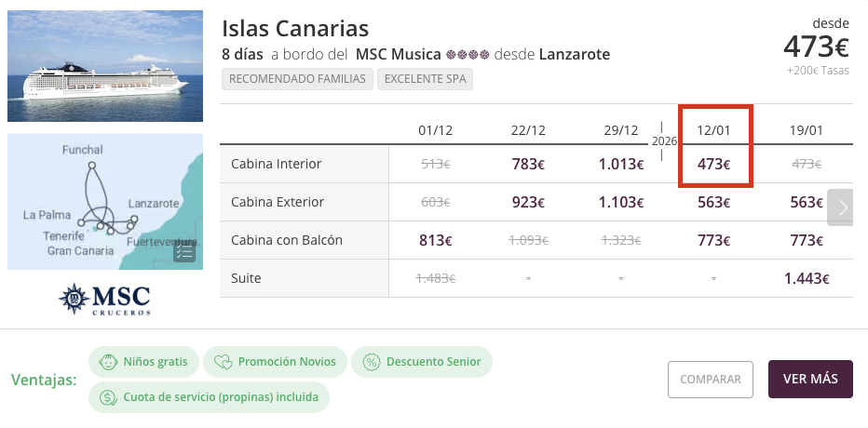868x428 pixels.
Task: Open the Canary Islands route map
Action: tap(105, 201)
